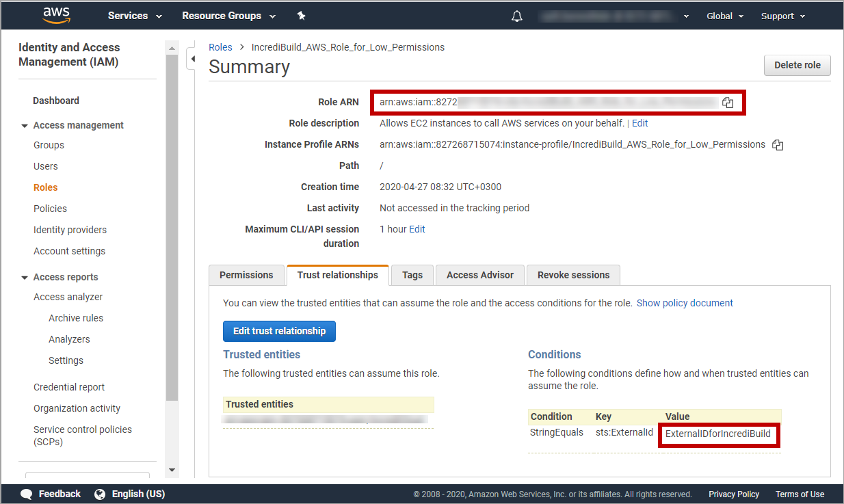The image size is (844, 504).
Task: Open the Global region dropdown
Action: coord(725,16)
